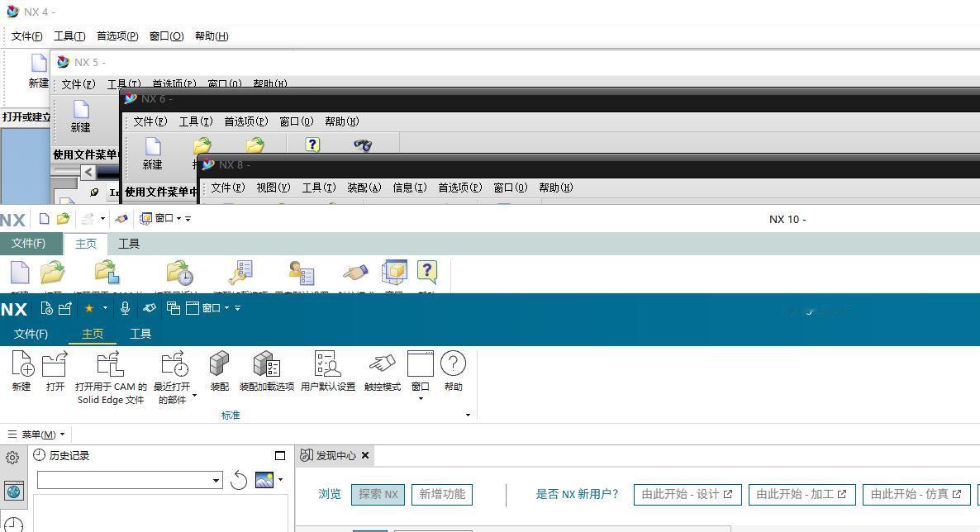Click the question-mark help icon in NX 6 toolbar
This screenshot has height=532, width=980.
pos(312,145)
